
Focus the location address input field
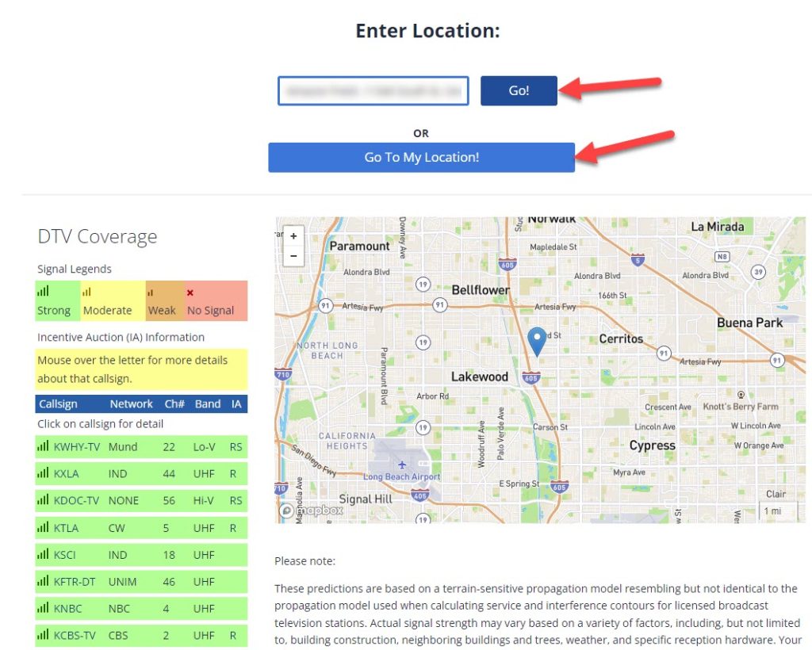tap(373, 90)
